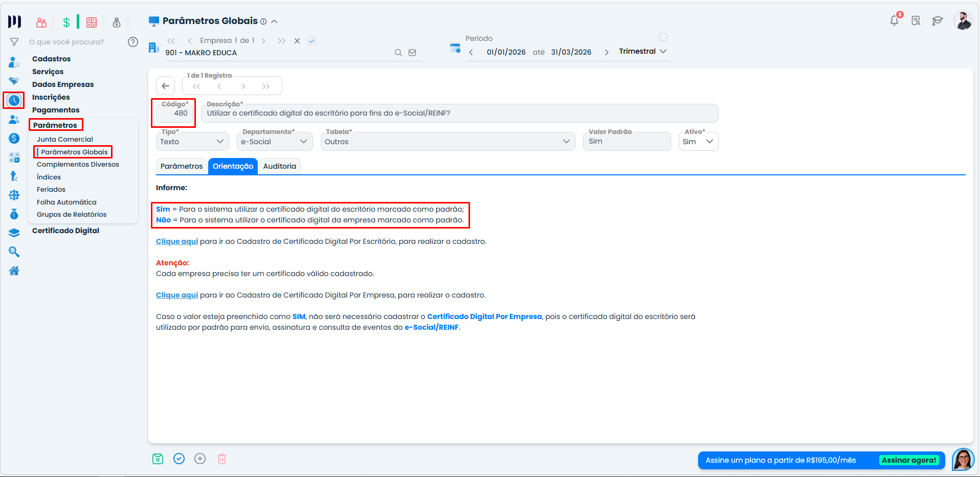Open Cadastros menu
Image resolution: width=980 pixels, height=477 pixels.
(x=51, y=59)
